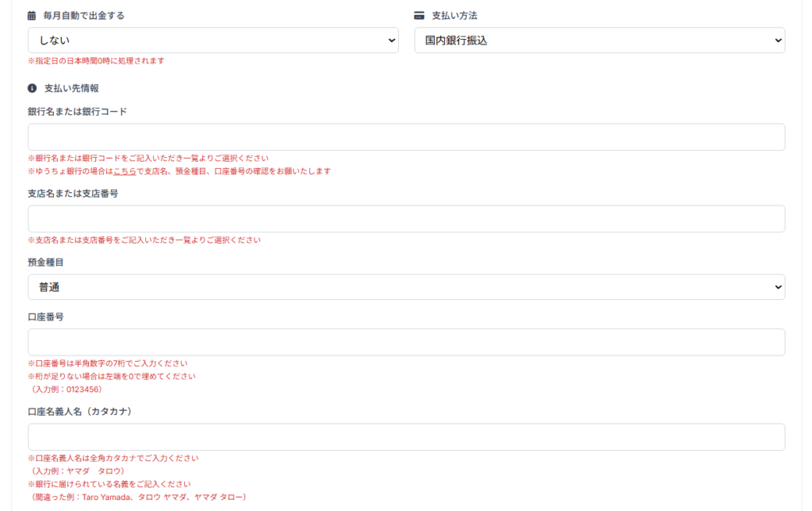
Task: Click the note ※指定日の日本時間0時に処理されます
Action: (x=97, y=60)
